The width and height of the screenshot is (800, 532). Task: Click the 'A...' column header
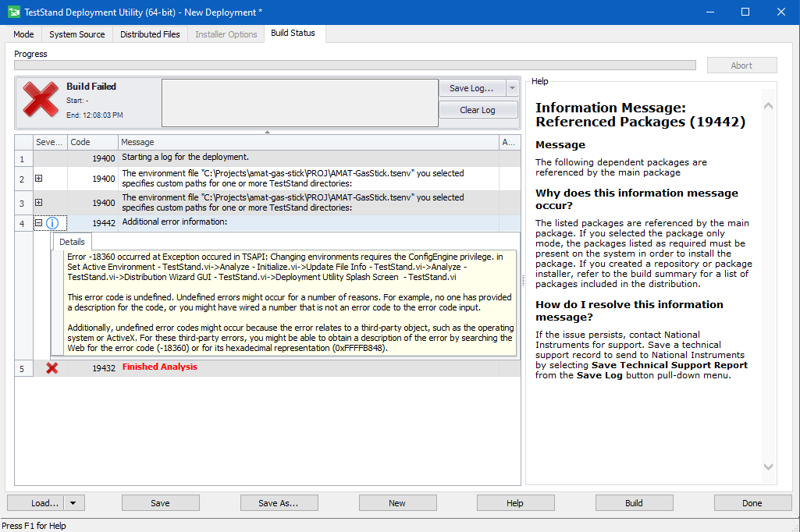[x=510, y=142]
